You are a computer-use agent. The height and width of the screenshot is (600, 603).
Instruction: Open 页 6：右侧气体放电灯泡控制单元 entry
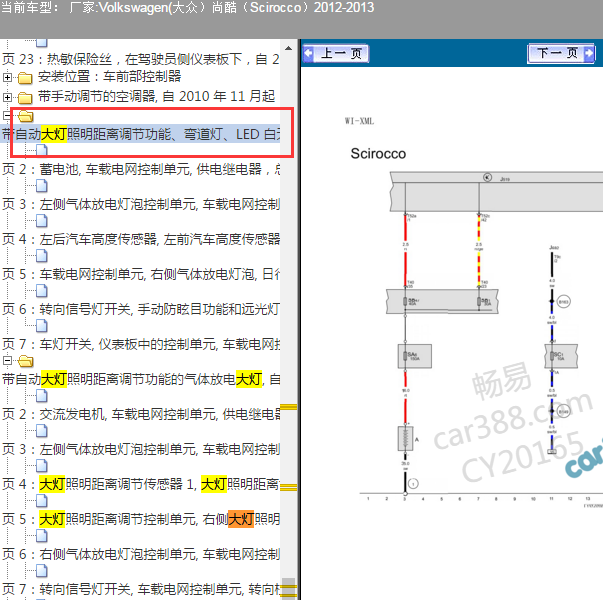(140, 554)
